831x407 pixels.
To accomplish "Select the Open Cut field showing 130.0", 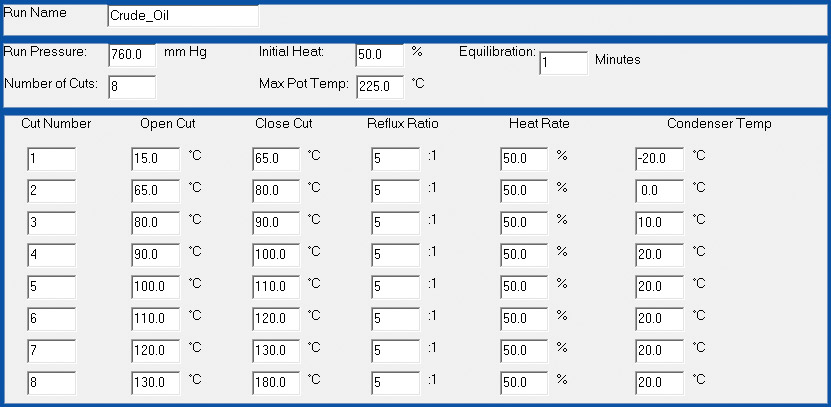I will pos(156,383).
